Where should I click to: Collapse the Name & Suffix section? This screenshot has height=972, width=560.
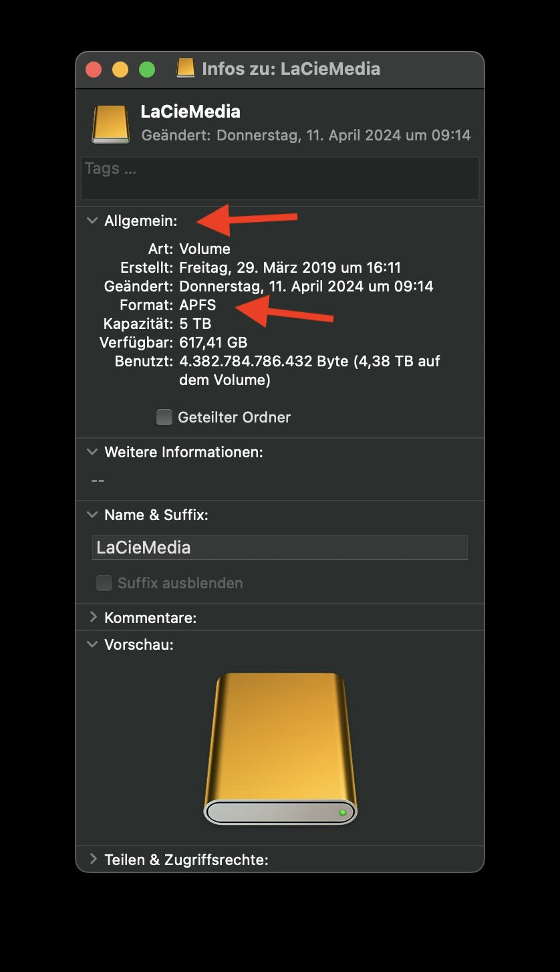(93, 515)
